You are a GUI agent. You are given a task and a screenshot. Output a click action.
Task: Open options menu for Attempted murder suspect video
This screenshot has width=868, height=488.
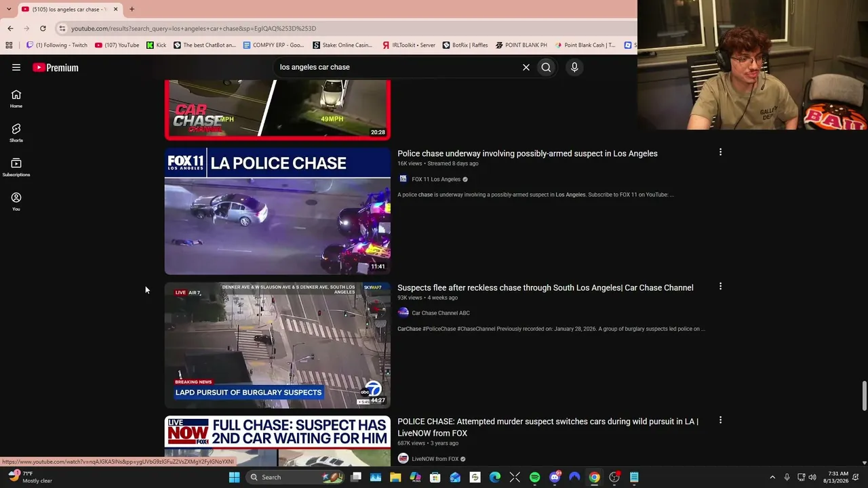[720, 420]
